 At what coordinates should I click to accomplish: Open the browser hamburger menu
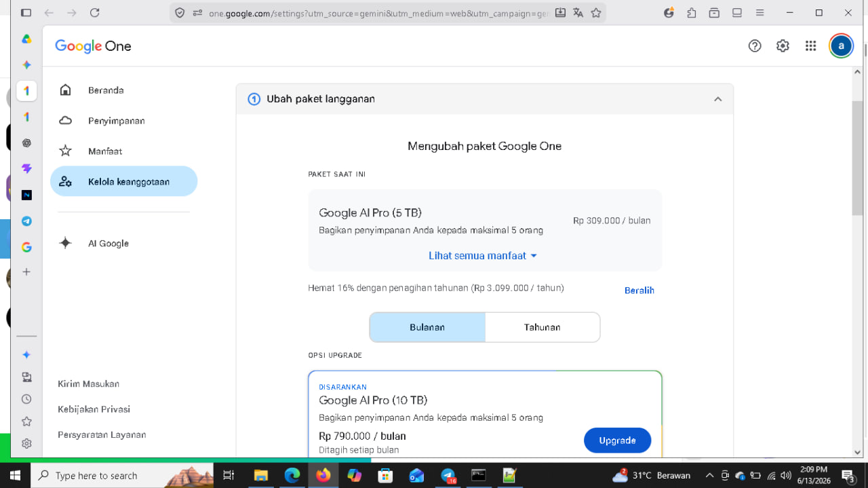pos(760,13)
